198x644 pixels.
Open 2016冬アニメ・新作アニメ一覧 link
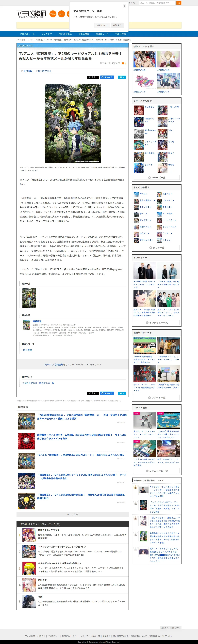click(x=39, y=383)
